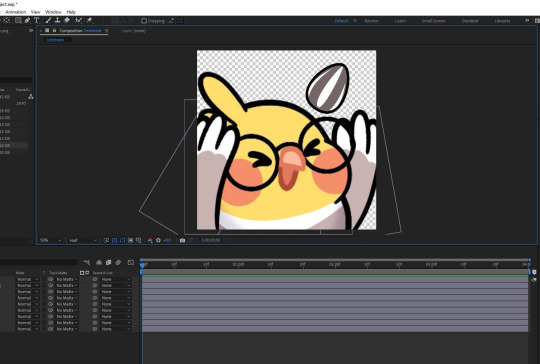Open the composition mini-flowchart icon in timeline
This screenshot has width=540, height=364.
click(87, 263)
